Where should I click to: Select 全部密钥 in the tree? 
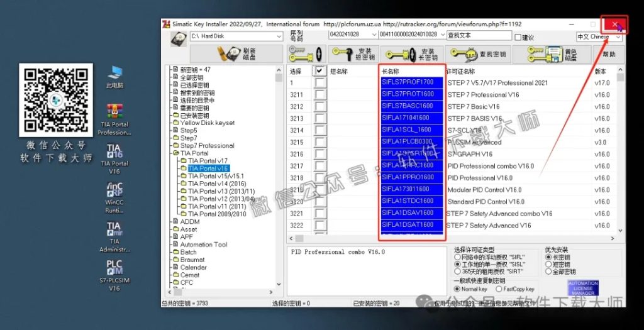click(x=192, y=77)
